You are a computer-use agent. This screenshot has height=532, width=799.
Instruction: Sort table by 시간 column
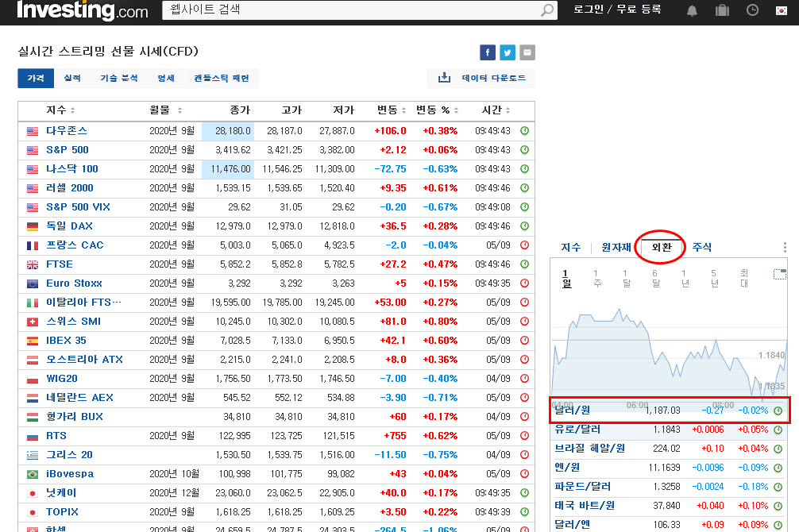[496, 110]
